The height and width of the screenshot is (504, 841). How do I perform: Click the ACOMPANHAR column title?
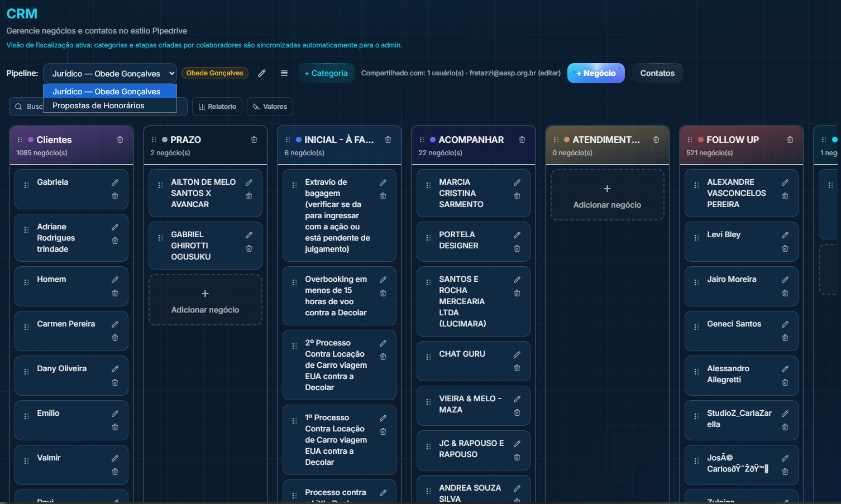471,140
